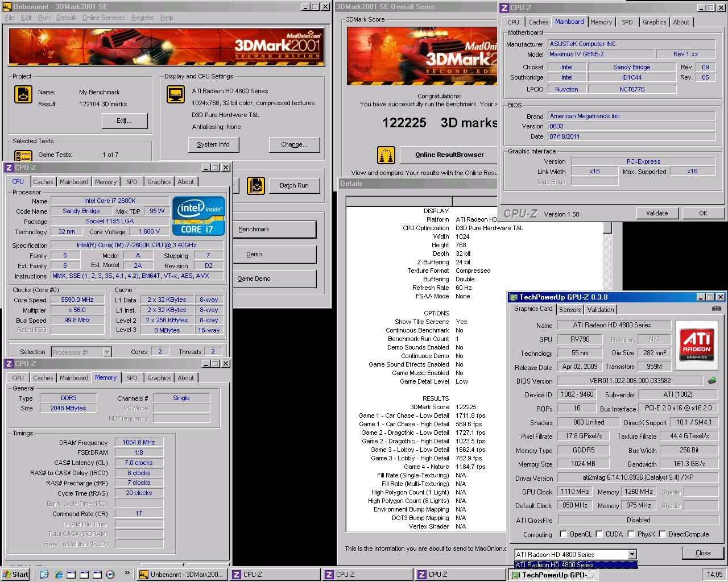Click the Maximus IV GENE-Z model field

pyautogui.click(x=601, y=54)
